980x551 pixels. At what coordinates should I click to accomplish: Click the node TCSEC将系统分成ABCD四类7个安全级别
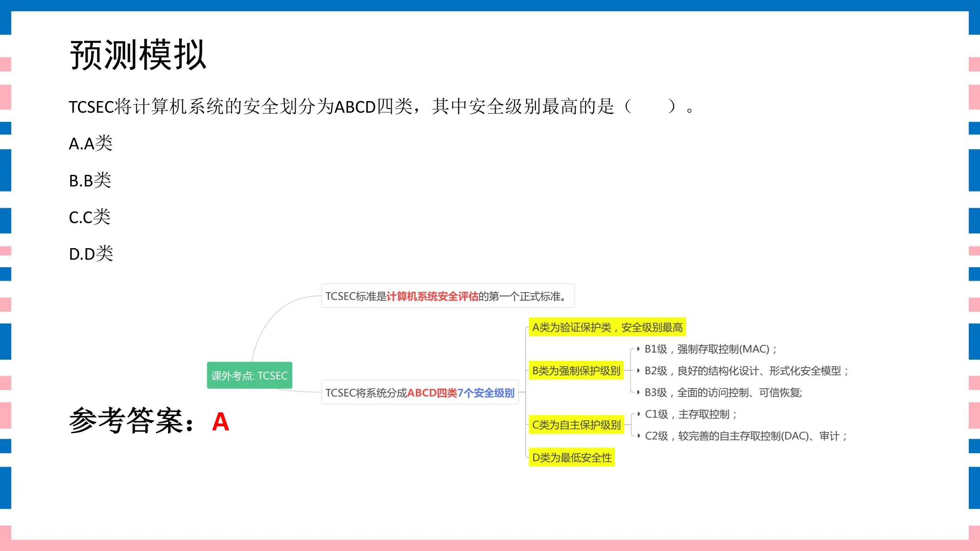click(420, 392)
